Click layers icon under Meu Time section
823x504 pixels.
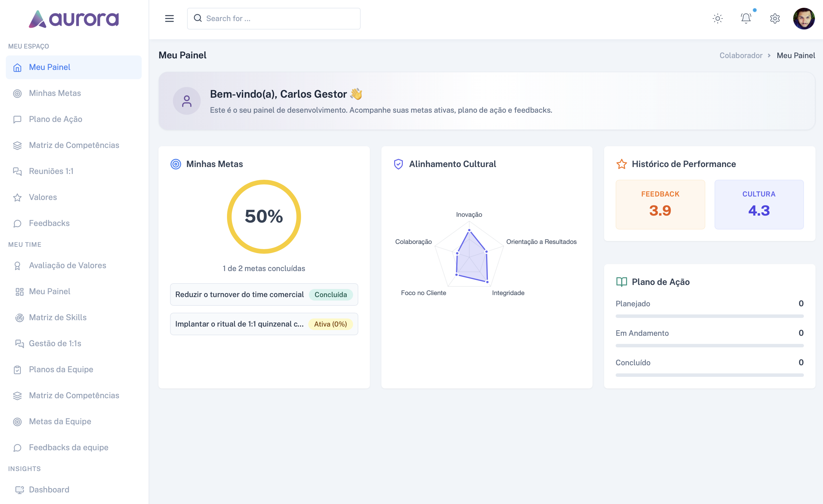[x=17, y=396]
